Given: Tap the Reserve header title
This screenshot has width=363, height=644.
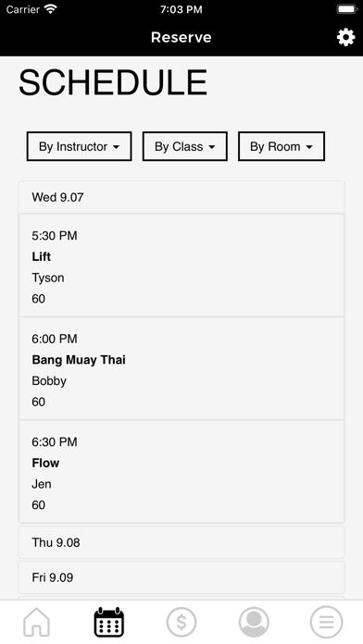Looking at the screenshot, I should 181,37.
